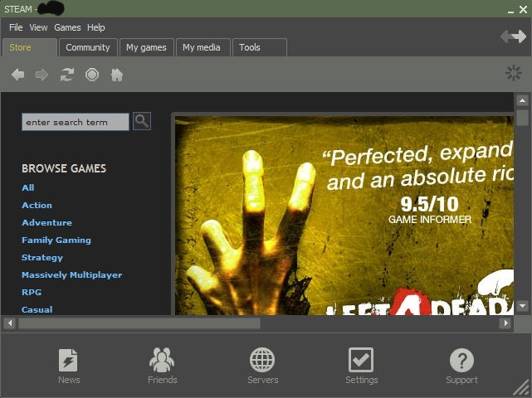Browse the Massively Multiplayer category link
Screen dimensions: 532x398
[71, 274]
